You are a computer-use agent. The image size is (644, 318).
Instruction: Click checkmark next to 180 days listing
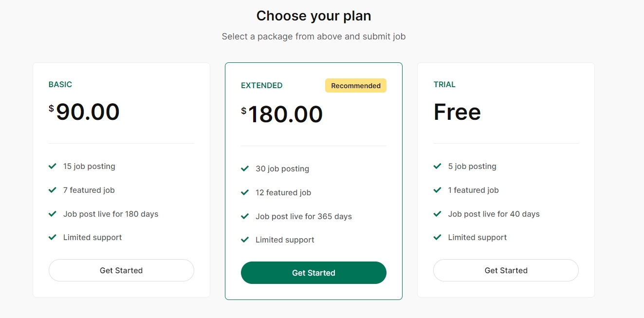tap(53, 214)
